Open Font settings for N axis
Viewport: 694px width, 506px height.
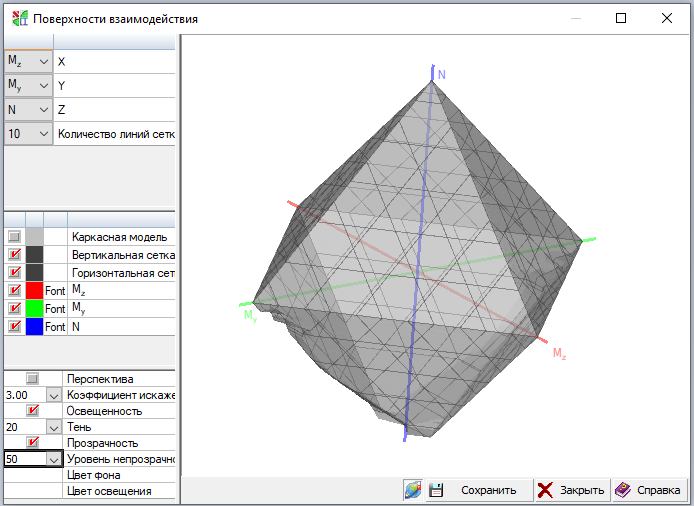pos(55,326)
